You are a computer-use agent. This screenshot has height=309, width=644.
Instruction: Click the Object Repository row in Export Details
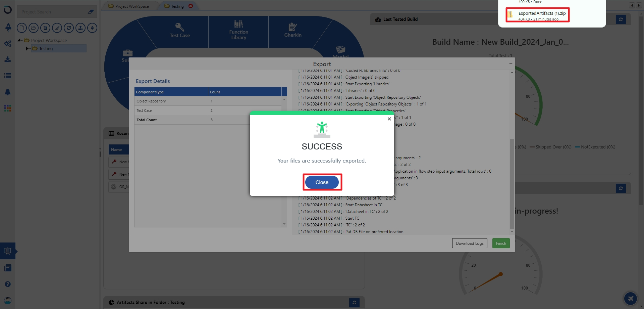click(208, 101)
